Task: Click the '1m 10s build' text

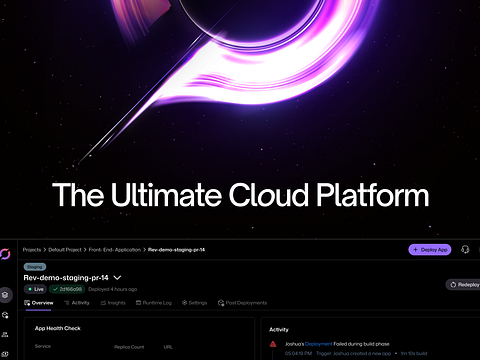Action: (414, 353)
